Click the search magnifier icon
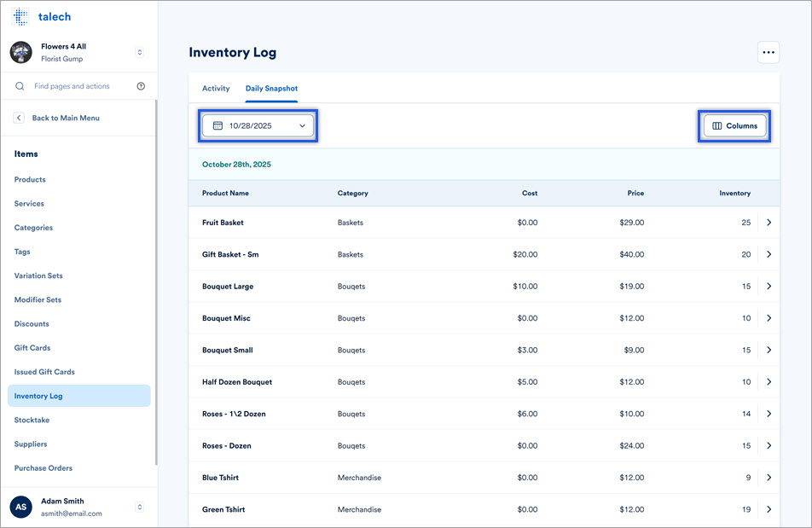This screenshot has width=812, height=528. pyautogui.click(x=20, y=86)
